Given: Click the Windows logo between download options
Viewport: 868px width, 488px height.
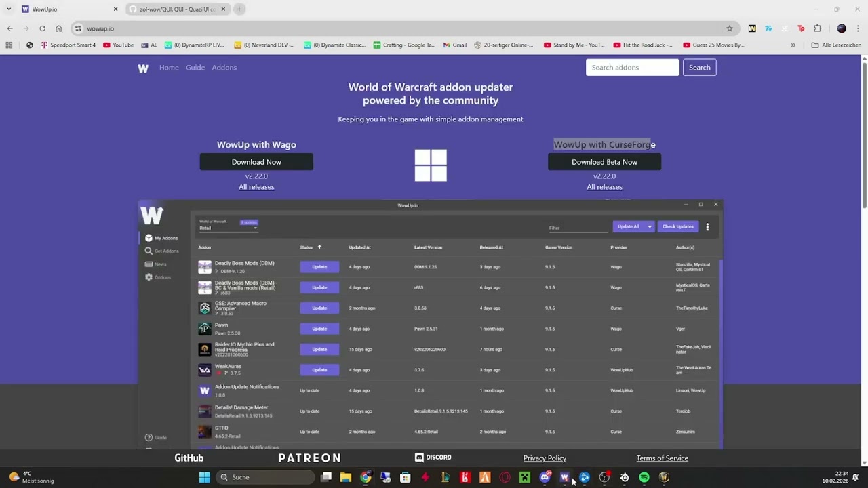Looking at the screenshot, I should 431,165.
